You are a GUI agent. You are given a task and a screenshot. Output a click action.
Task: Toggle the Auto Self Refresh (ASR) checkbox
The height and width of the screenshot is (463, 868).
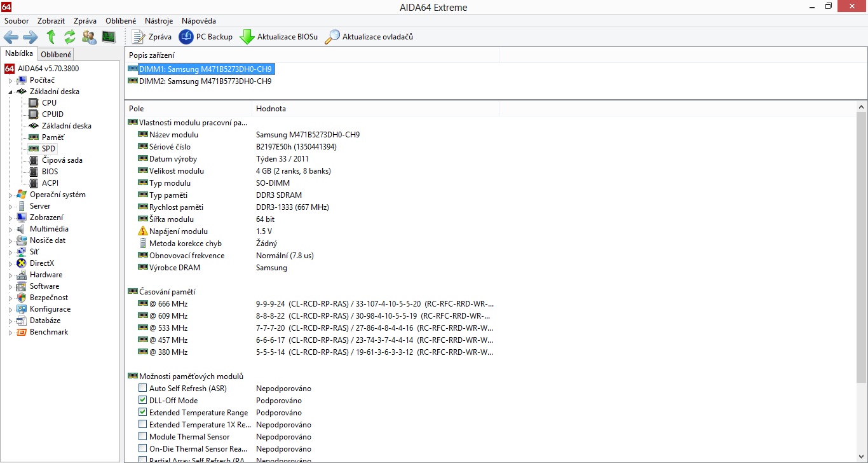point(142,389)
